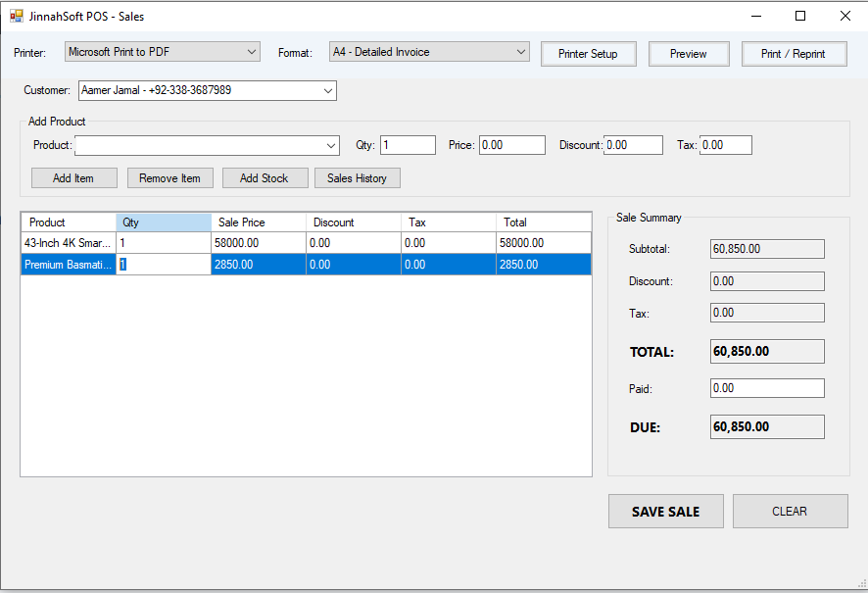
Task: Click the Add Item button
Action: 74,178
